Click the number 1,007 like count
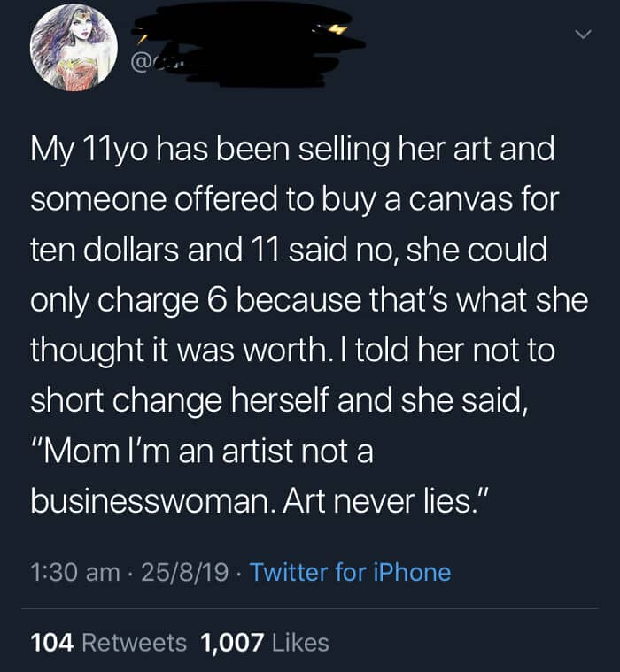Image resolution: width=620 pixels, height=672 pixels. 231,643
